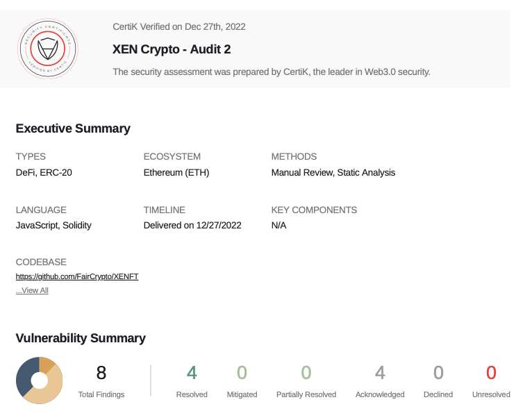The image size is (532, 418).
Task: Click the Acknowledged findings count
Action: [x=380, y=373]
